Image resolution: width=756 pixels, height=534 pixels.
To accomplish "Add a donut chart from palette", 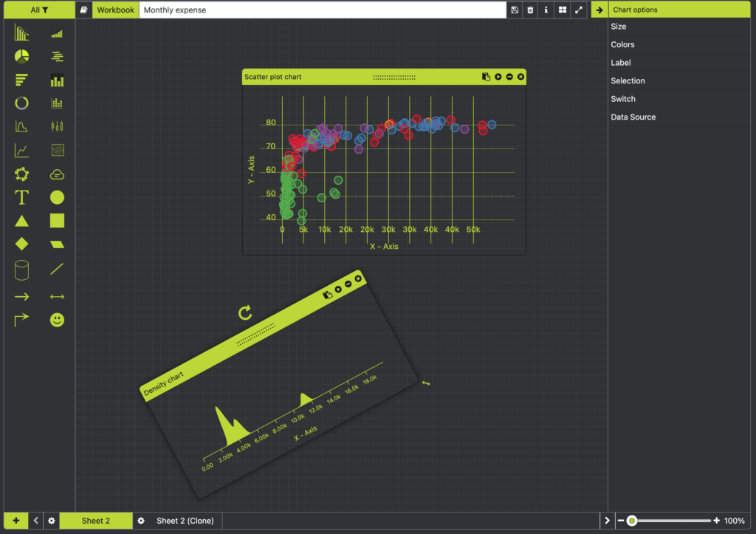I will point(21,103).
